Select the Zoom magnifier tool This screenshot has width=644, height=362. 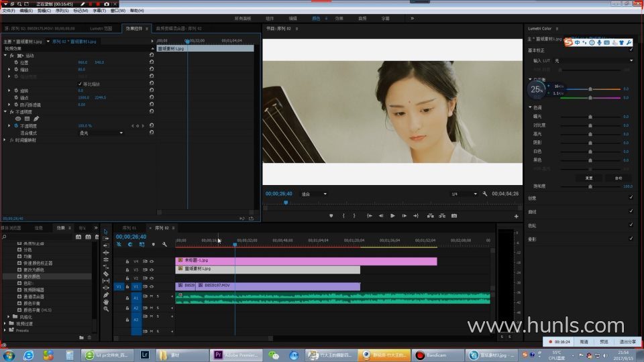click(x=105, y=308)
